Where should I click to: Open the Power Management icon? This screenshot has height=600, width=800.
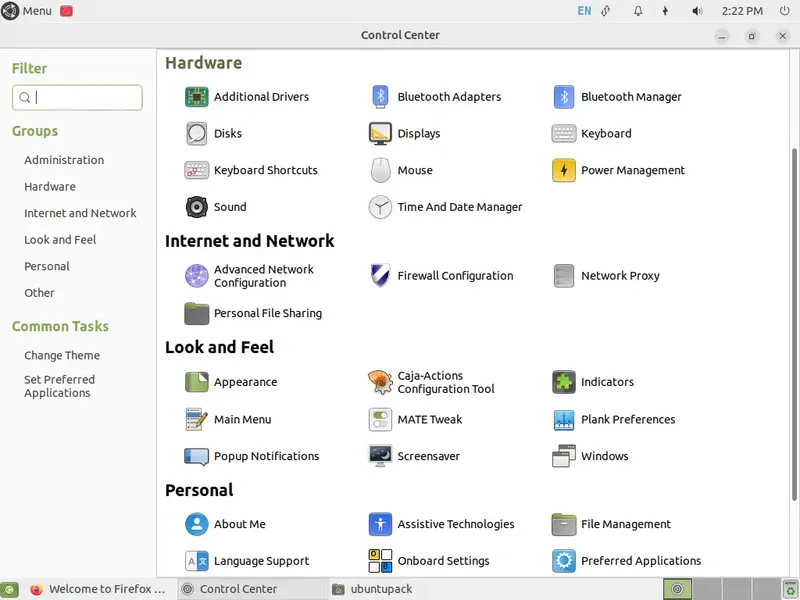tap(563, 170)
